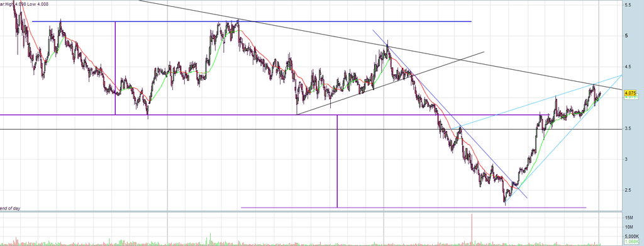This screenshot has height=246, width=644.
Task: Click the 10M volume axis label
Action: pyautogui.click(x=629, y=227)
